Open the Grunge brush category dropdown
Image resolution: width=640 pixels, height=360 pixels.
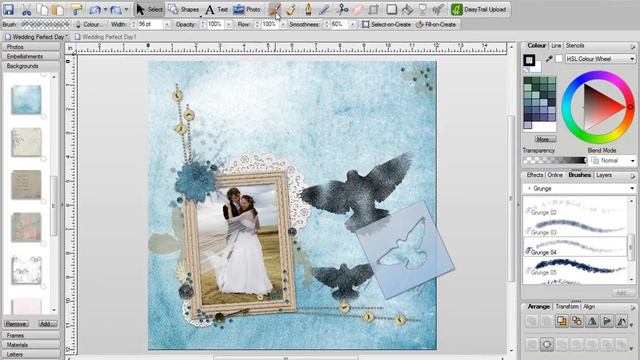point(580,189)
